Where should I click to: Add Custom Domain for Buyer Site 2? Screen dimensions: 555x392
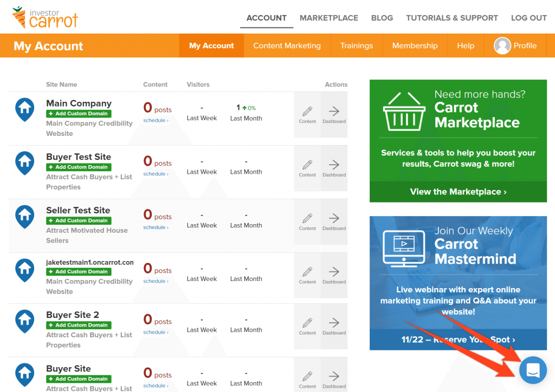coord(79,325)
